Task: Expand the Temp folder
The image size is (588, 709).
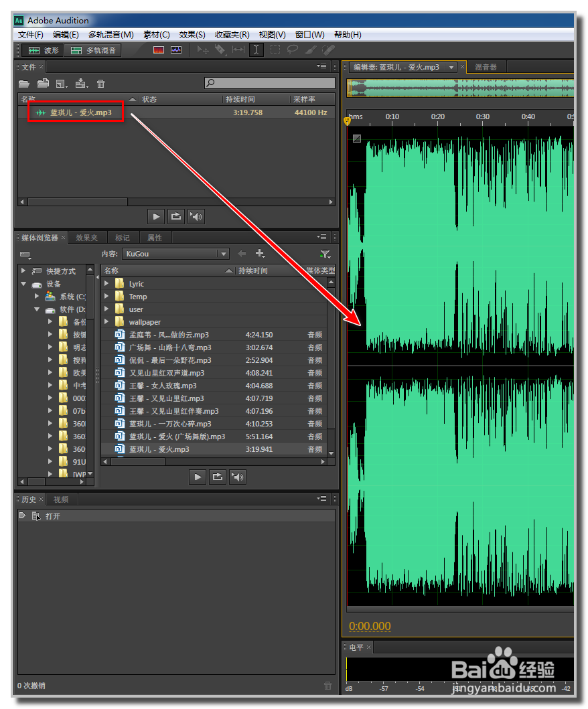Action: point(106,296)
